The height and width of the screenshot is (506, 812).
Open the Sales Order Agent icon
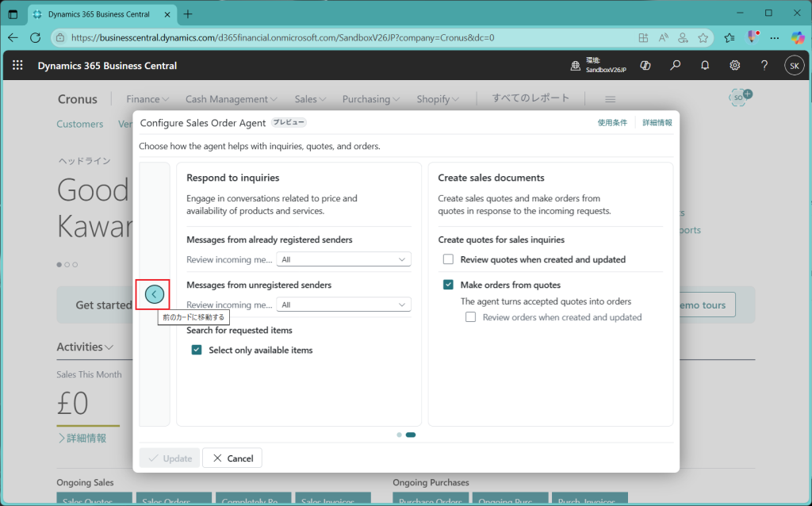[740, 97]
